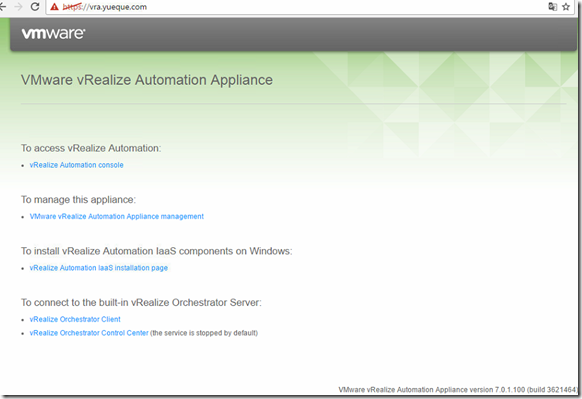Reload the page with refresh icon

click(35, 7)
